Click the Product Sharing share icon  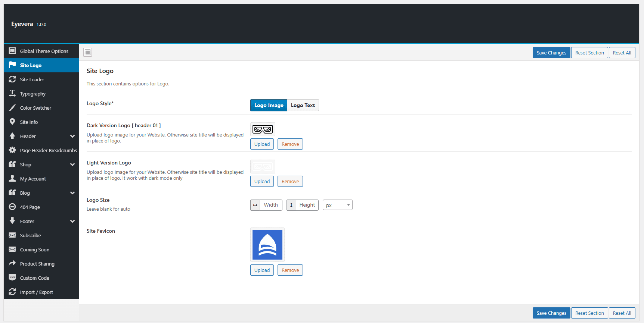click(12, 263)
